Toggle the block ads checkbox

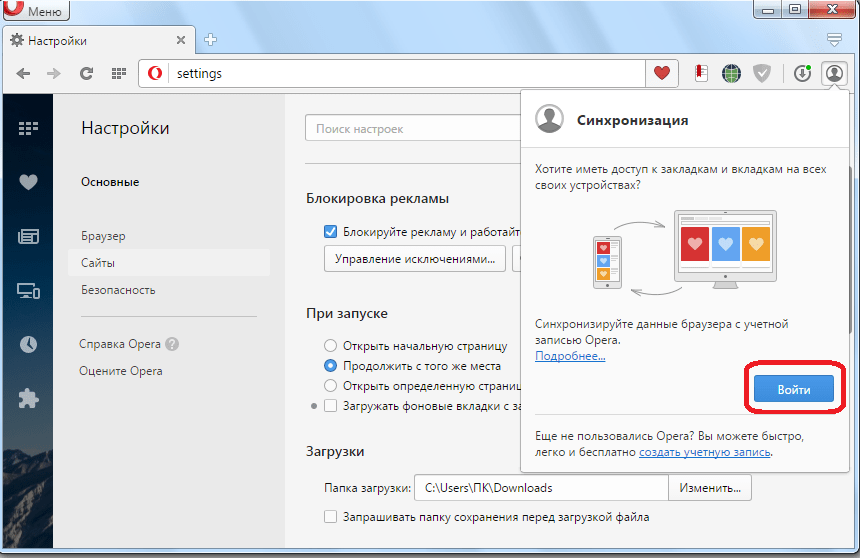tap(331, 232)
